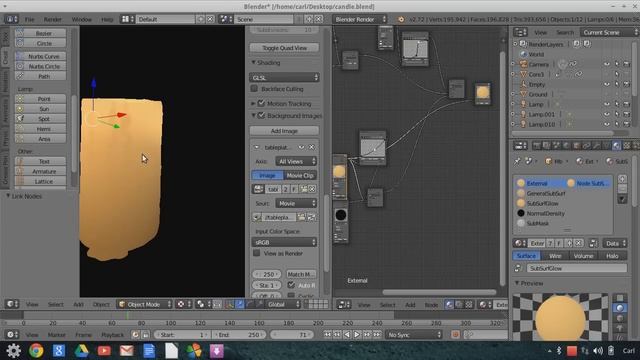Toggle the Auto Refresh checkbox

tap(291, 285)
